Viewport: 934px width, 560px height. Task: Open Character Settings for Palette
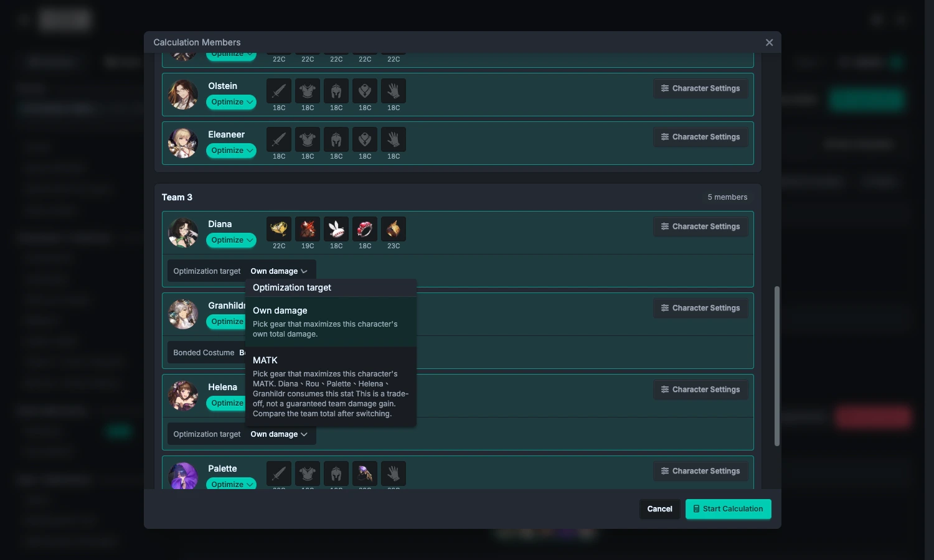coord(700,471)
